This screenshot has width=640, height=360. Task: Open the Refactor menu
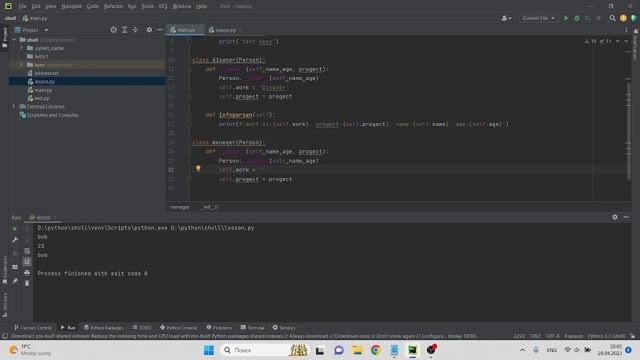tap(113, 6)
